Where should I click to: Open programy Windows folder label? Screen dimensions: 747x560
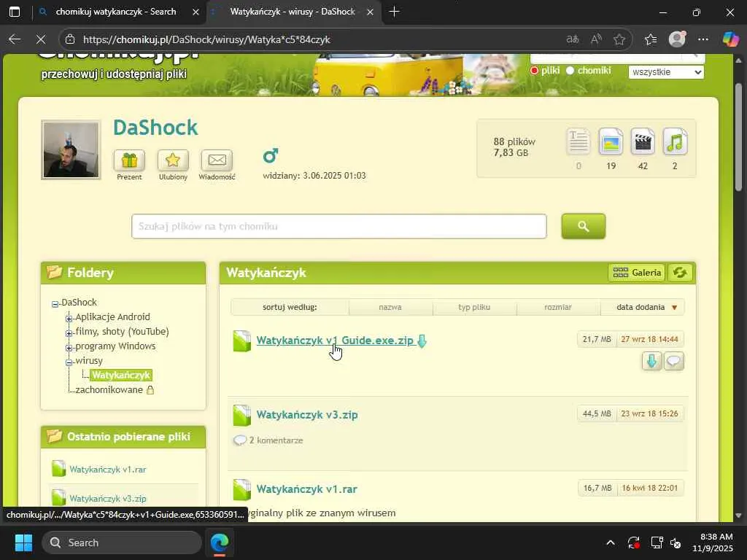tap(115, 346)
